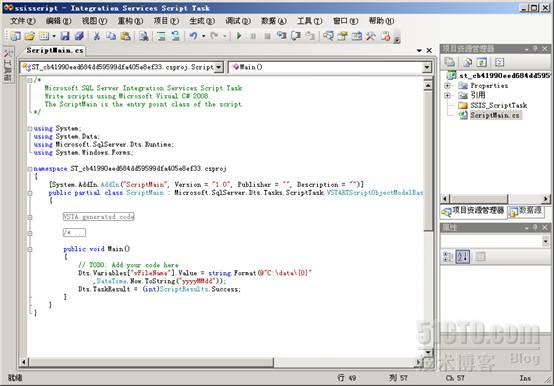
Task: Open the 工具(T) menu
Action: point(310,21)
